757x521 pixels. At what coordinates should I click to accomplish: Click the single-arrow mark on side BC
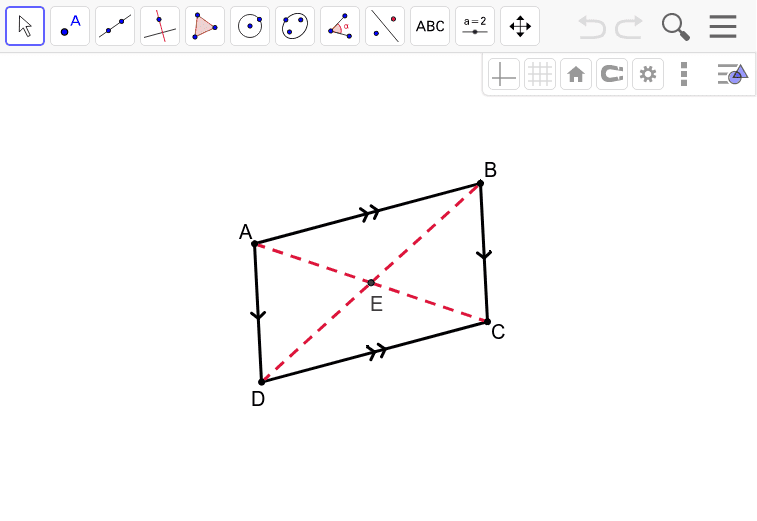(x=484, y=254)
